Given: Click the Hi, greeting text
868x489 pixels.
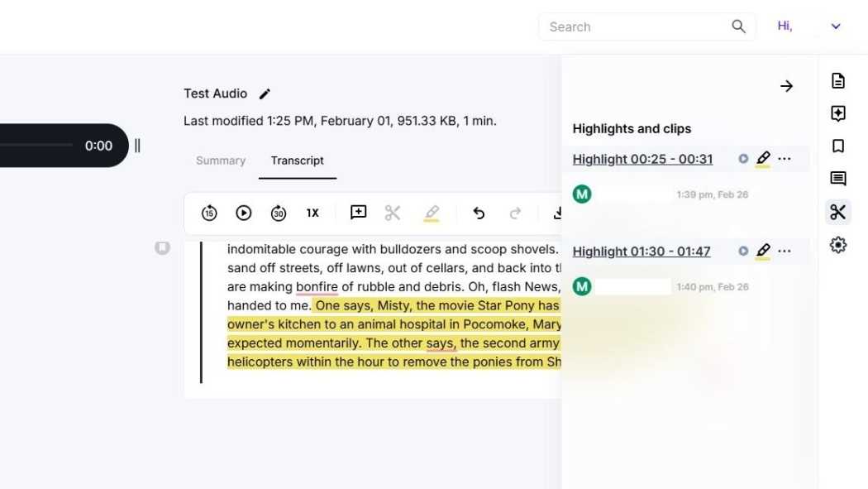Looking at the screenshot, I should click(785, 26).
